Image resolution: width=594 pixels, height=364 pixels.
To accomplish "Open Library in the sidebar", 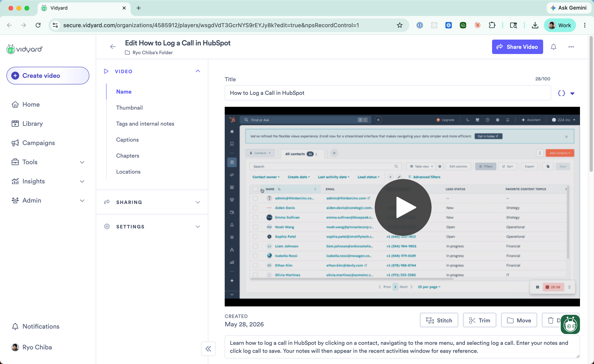I will (x=32, y=124).
